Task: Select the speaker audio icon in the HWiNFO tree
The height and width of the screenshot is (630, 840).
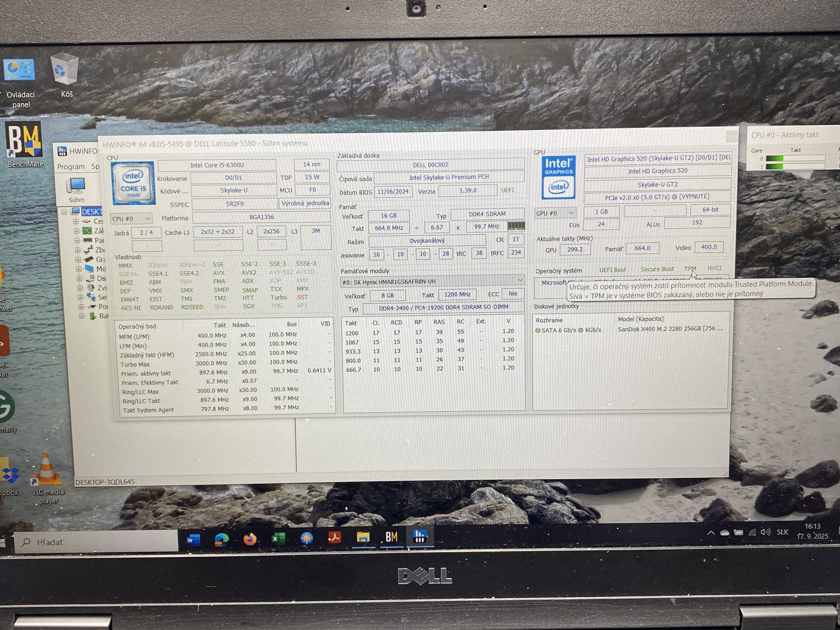Action: point(90,287)
